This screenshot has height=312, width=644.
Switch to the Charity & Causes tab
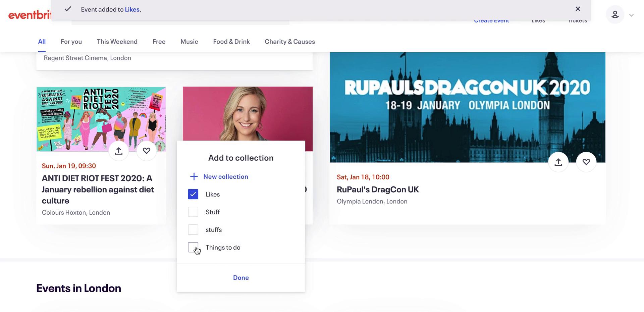coord(290,42)
